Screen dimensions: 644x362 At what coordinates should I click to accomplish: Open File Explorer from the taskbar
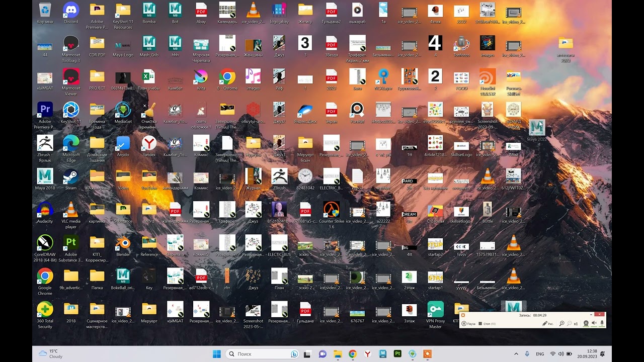click(338, 354)
